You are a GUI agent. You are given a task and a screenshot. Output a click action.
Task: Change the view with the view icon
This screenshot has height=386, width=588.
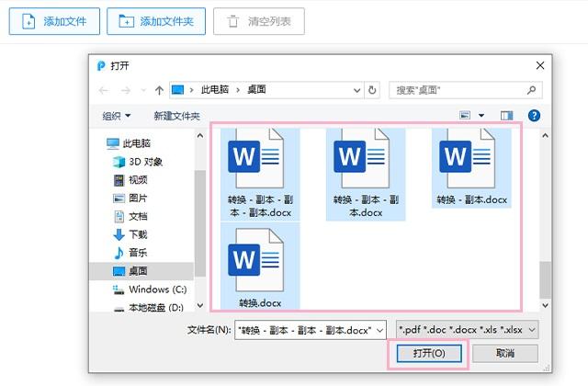[465, 115]
